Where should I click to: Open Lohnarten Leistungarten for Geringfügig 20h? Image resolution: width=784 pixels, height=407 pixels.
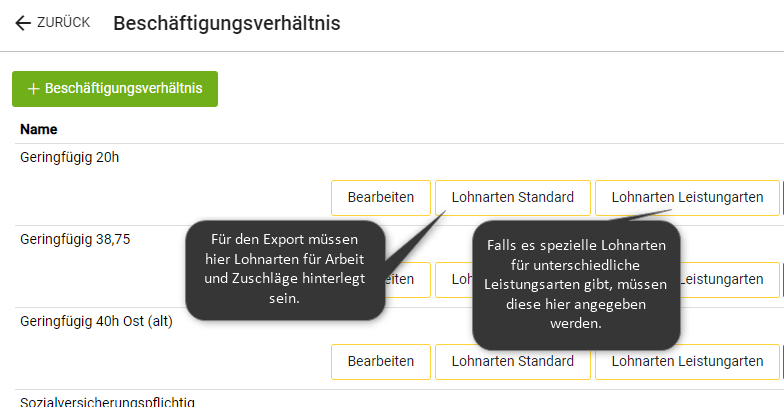click(x=687, y=197)
